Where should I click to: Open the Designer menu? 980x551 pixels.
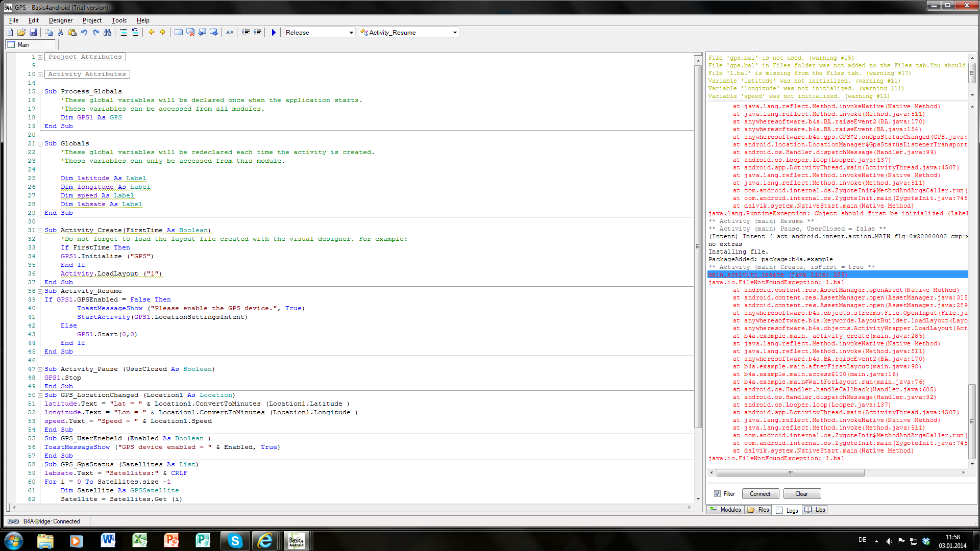pyautogui.click(x=60, y=20)
